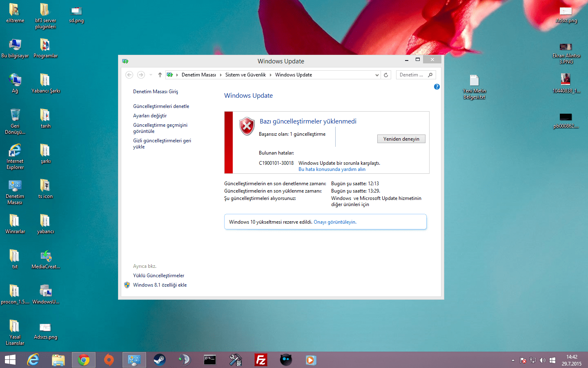Open the taskbar clock showing 14:42
This screenshot has width=588, height=368.
[x=572, y=360]
